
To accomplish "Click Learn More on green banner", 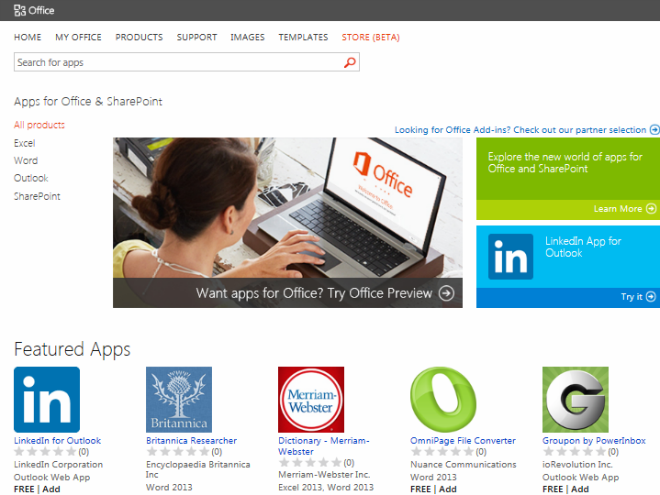I will pos(624,209).
